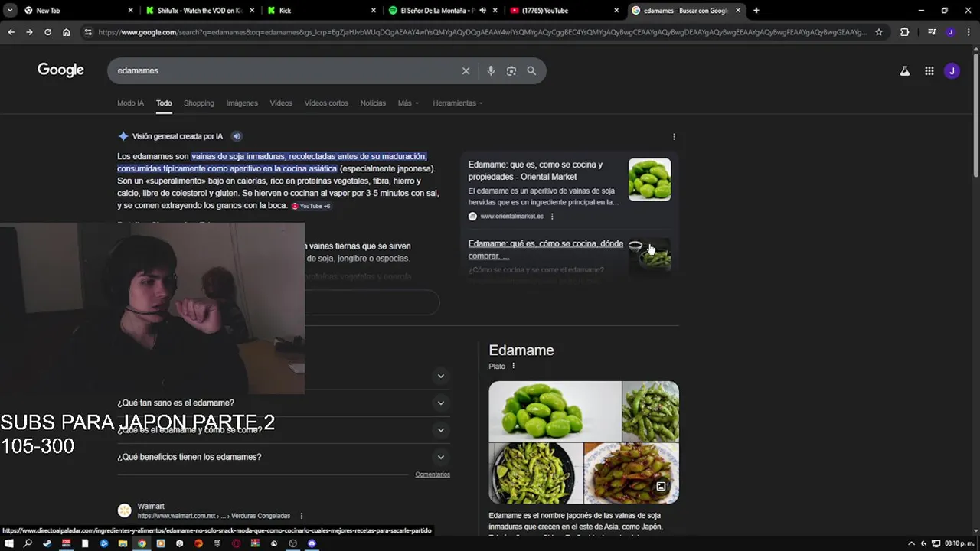This screenshot has width=980, height=551.
Task: Open 'Edamame: qué es, cómo se cocina, dónde comprar'
Action: [546, 249]
